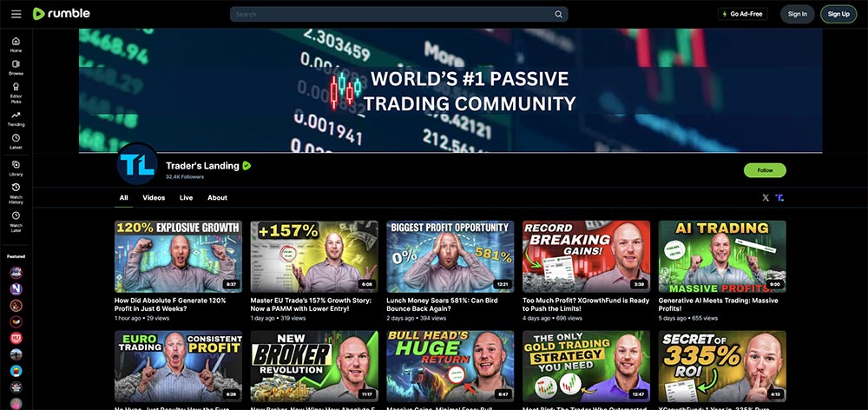Screen dimensions: 868x410
Task: Switch to the Videos tab
Action: point(154,198)
